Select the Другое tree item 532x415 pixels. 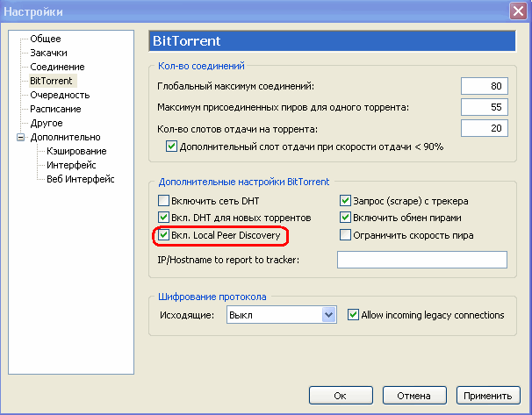pyautogui.click(x=47, y=123)
